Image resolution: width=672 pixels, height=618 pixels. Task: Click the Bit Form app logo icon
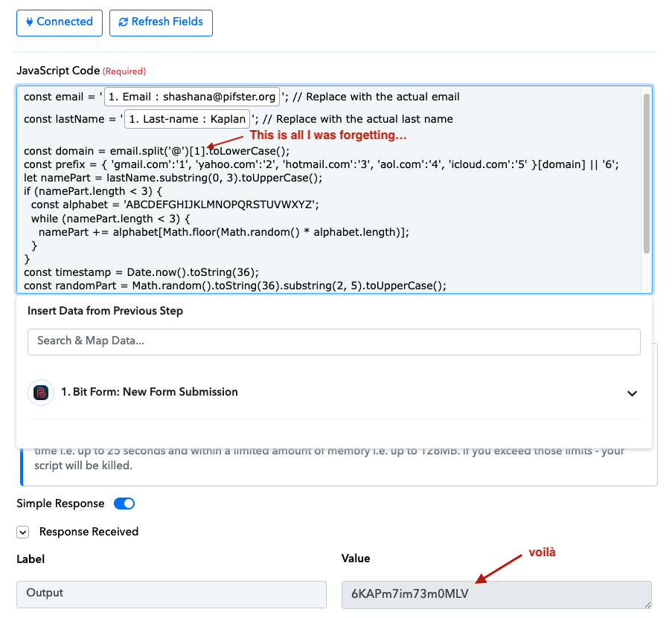41,393
